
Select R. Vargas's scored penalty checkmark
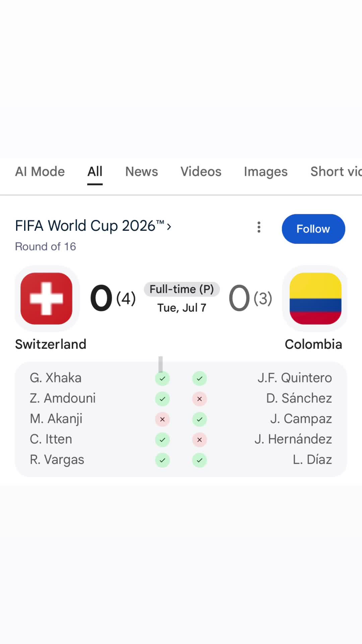click(162, 460)
